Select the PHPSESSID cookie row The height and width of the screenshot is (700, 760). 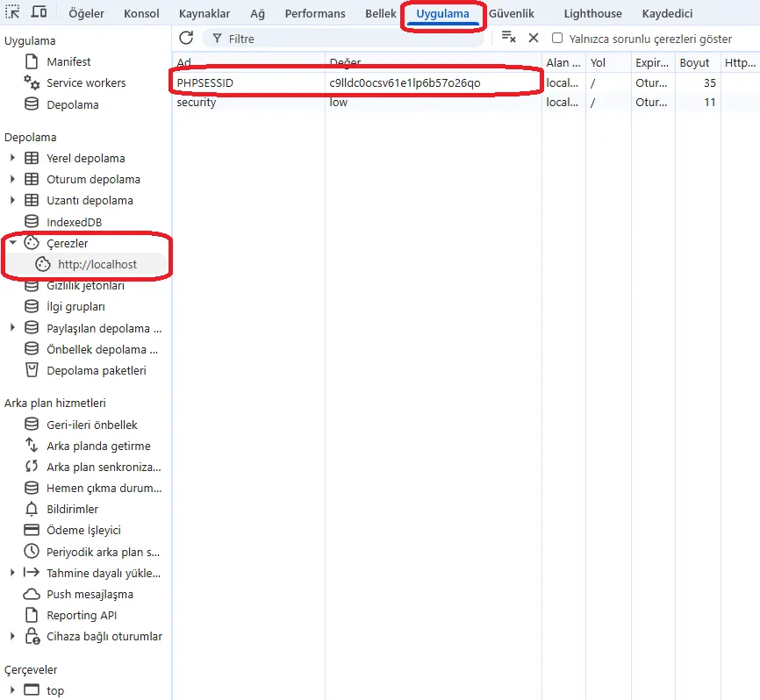pos(466,82)
